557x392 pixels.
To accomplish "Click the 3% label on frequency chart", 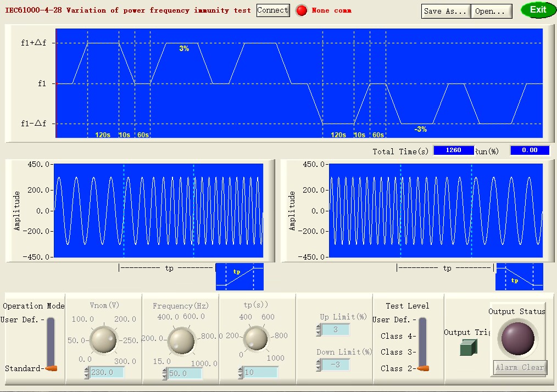I will click(184, 49).
